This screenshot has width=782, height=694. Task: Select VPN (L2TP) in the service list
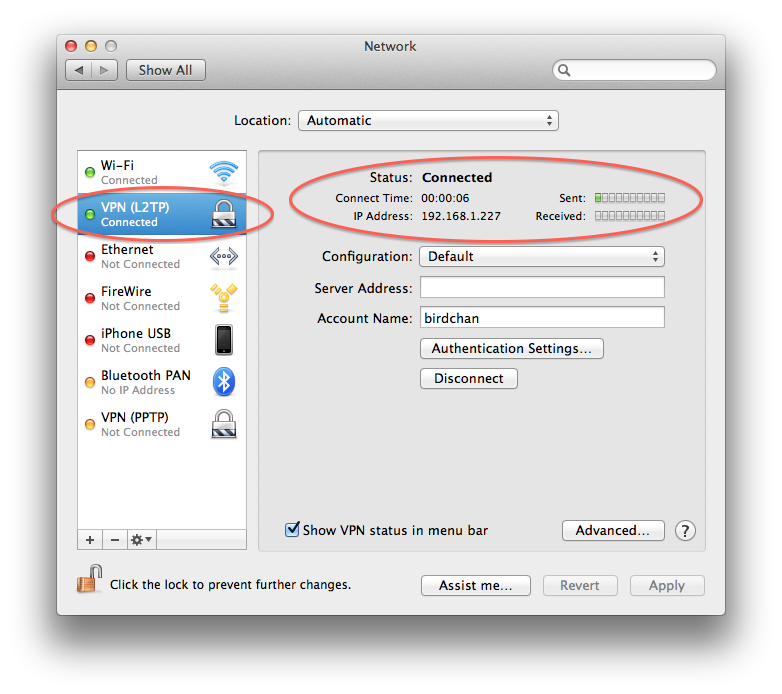pos(162,214)
